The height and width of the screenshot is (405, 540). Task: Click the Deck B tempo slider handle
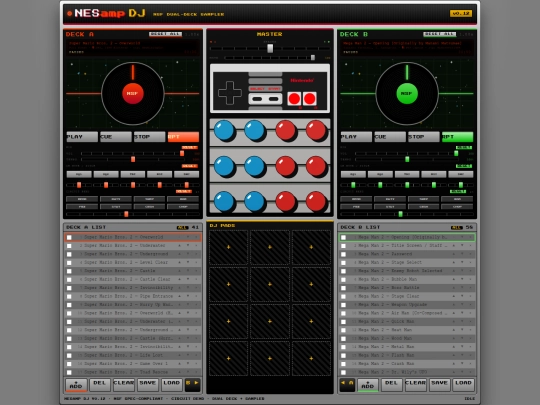click(x=407, y=159)
